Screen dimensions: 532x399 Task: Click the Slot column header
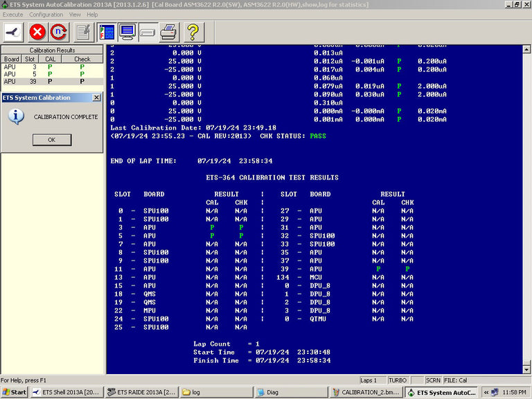(30, 59)
